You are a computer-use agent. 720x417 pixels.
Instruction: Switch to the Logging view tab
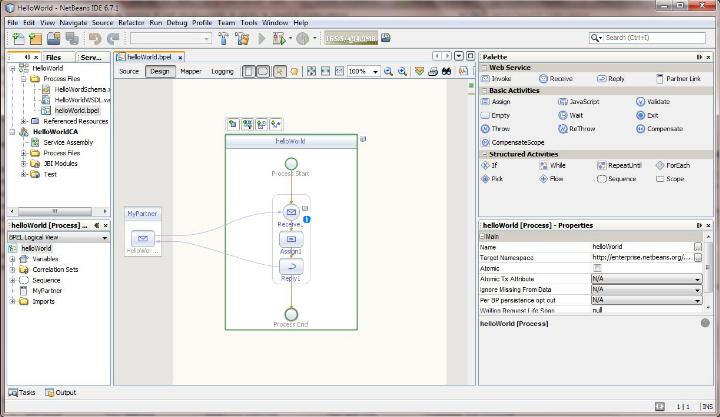coord(222,71)
